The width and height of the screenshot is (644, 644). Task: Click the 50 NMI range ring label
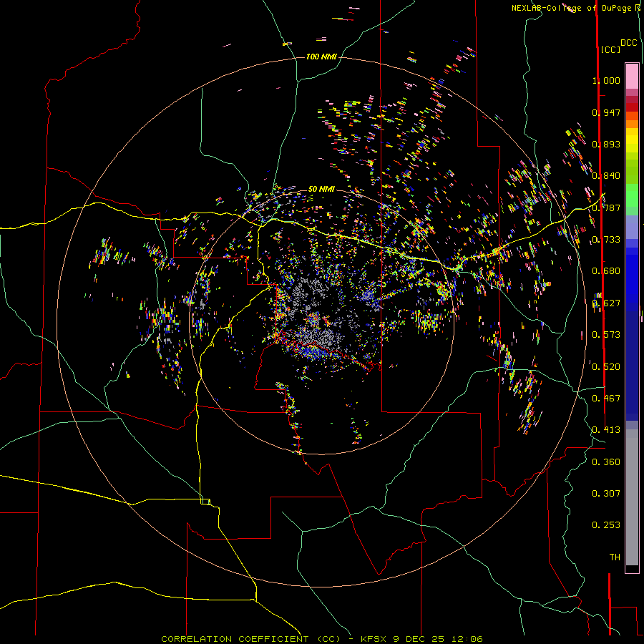pyautogui.click(x=321, y=189)
